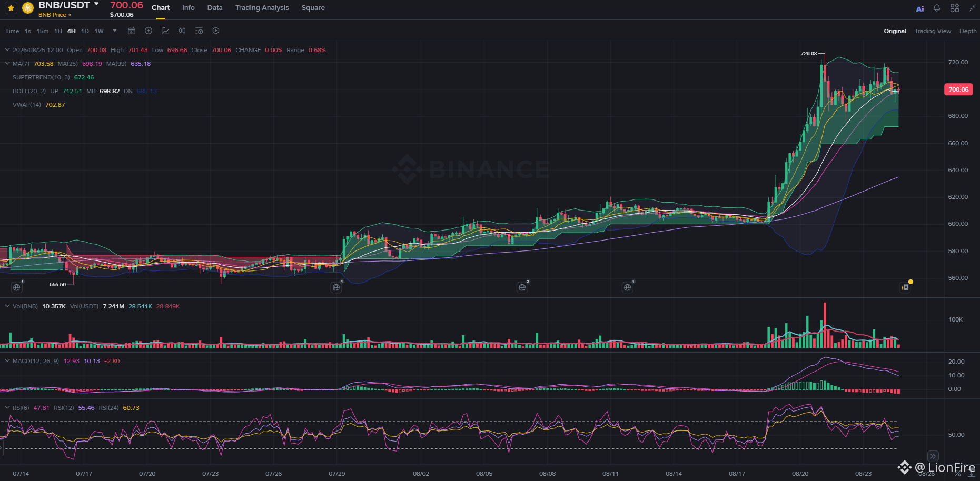Collapse the RSI panel chevron
Image resolution: width=980 pixels, height=481 pixels.
[x=7, y=408]
